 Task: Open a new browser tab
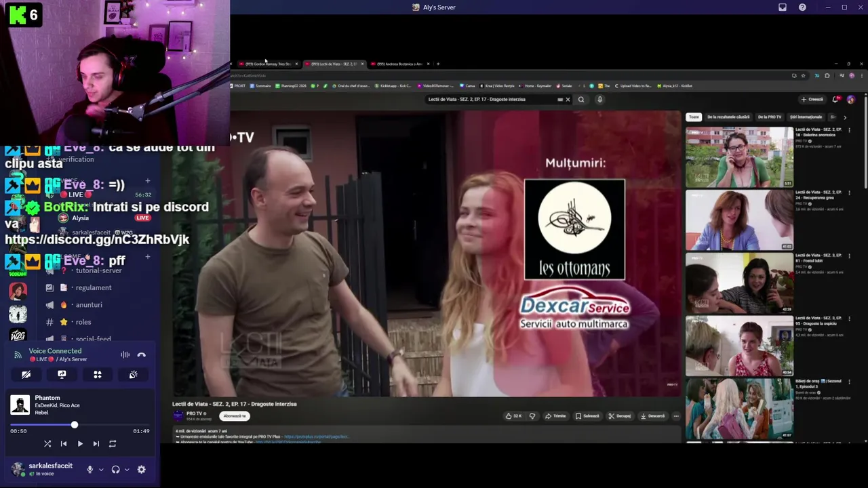pyautogui.click(x=438, y=64)
